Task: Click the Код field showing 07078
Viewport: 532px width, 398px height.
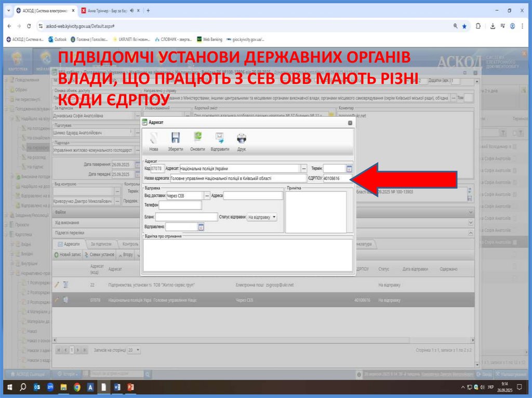Action: [x=157, y=169]
